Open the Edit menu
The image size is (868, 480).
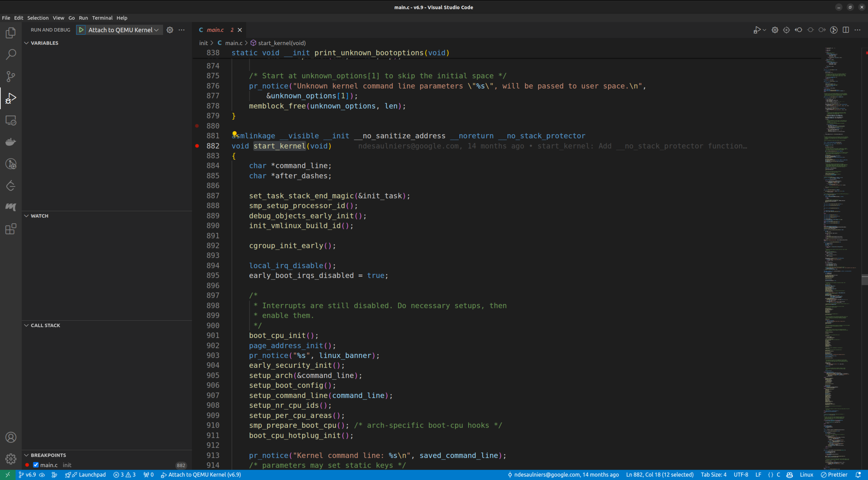[19, 18]
